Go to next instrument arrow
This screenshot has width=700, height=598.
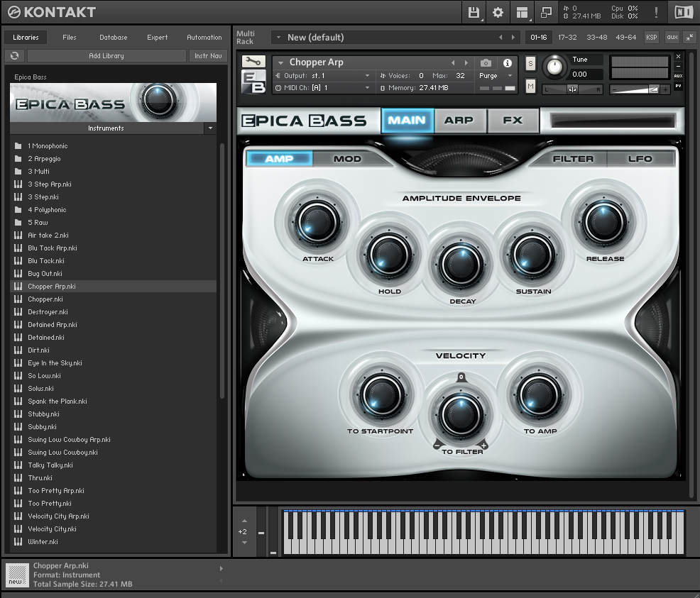(x=466, y=63)
